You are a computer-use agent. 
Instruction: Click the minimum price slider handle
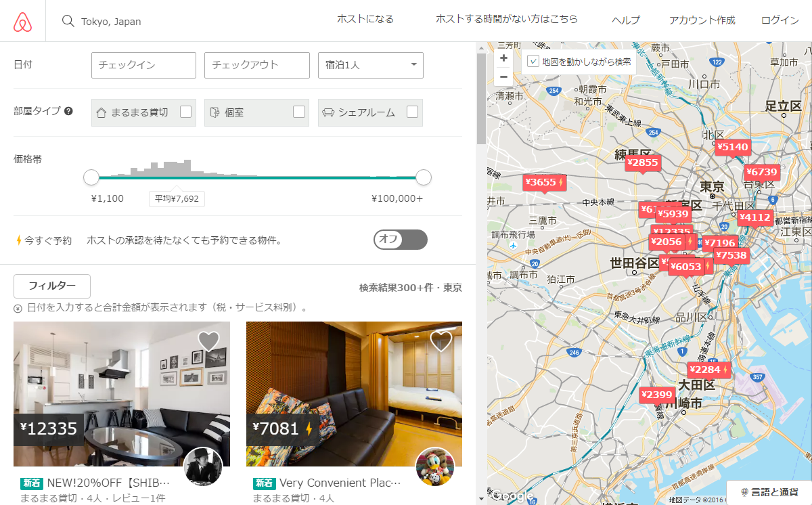point(91,177)
